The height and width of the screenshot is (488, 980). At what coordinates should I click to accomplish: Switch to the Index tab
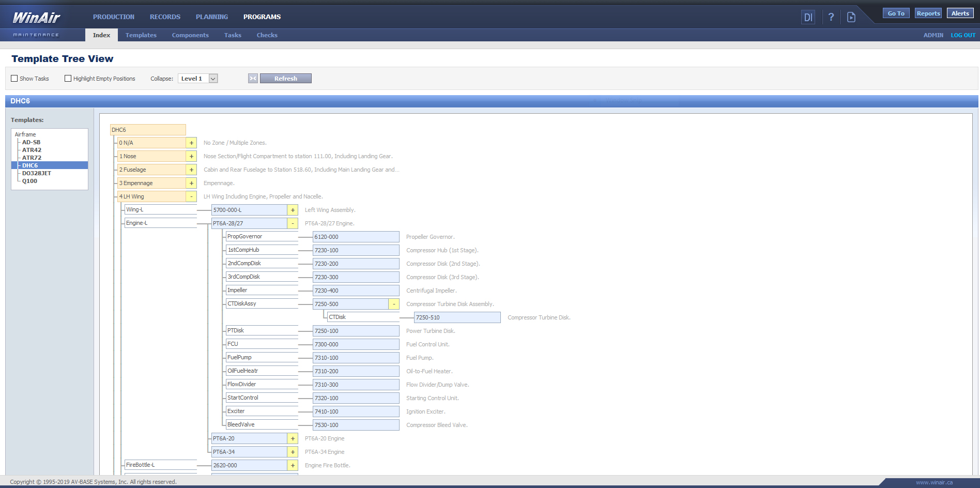pos(101,35)
